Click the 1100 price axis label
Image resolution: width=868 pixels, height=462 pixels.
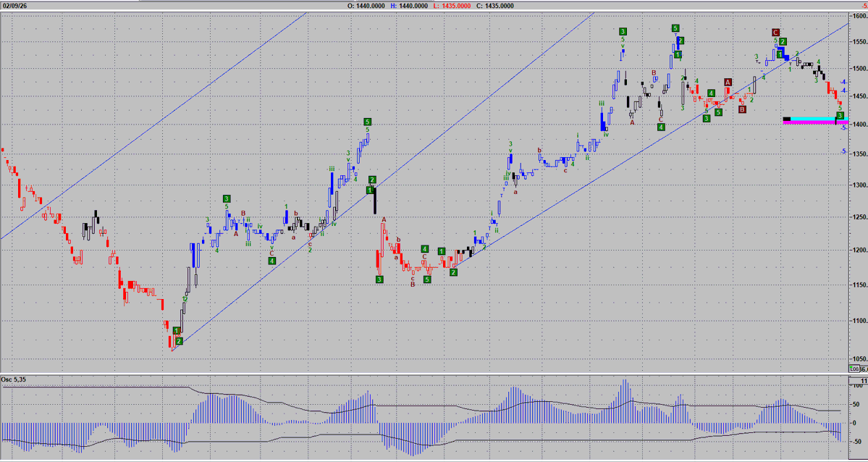pyautogui.click(x=860, y=321)
